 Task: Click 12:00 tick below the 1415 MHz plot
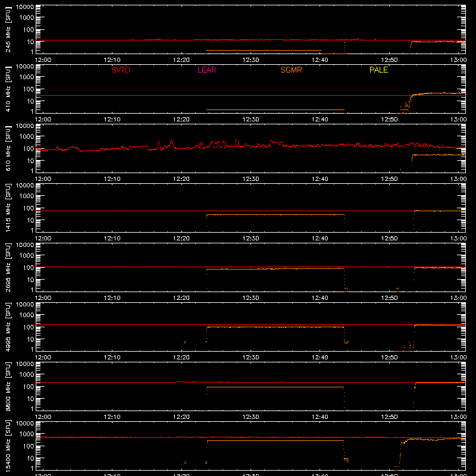click(43, 239)
